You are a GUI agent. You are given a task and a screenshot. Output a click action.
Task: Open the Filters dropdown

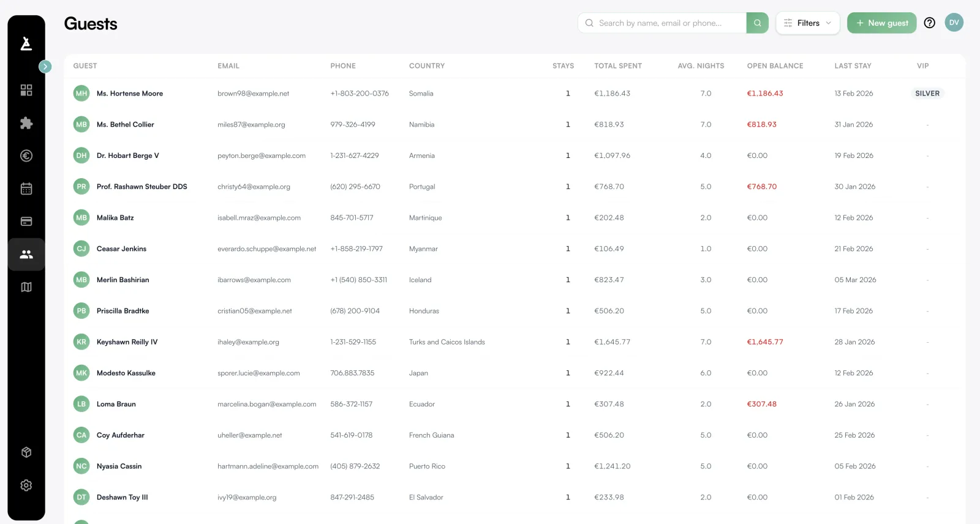[x=807, y=23]
